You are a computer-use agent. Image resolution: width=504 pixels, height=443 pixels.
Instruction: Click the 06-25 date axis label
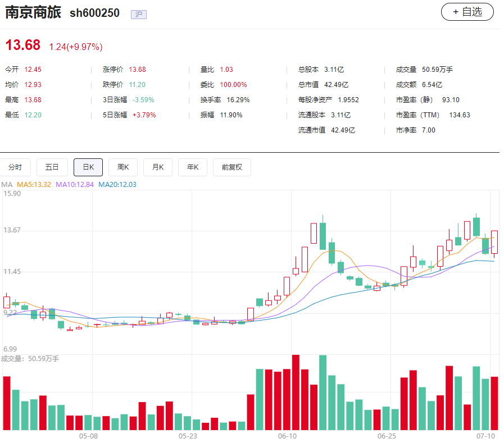[x=387, y=436]
